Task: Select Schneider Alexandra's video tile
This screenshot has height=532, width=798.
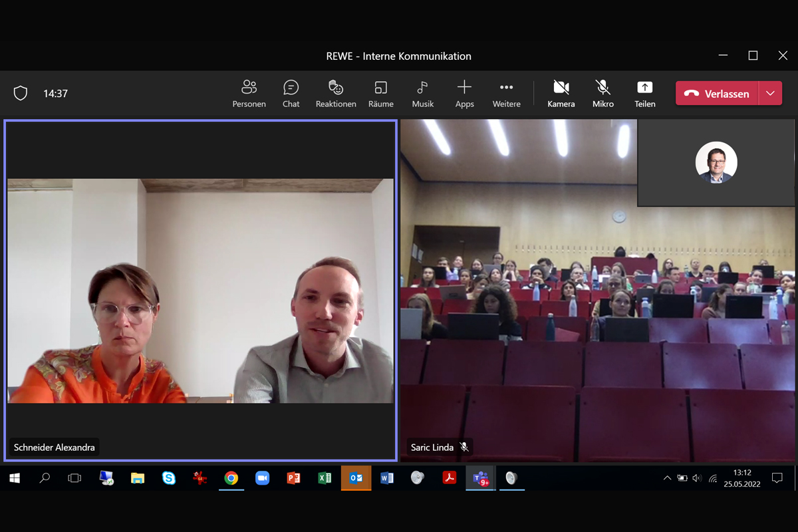Action: (200, 291)
